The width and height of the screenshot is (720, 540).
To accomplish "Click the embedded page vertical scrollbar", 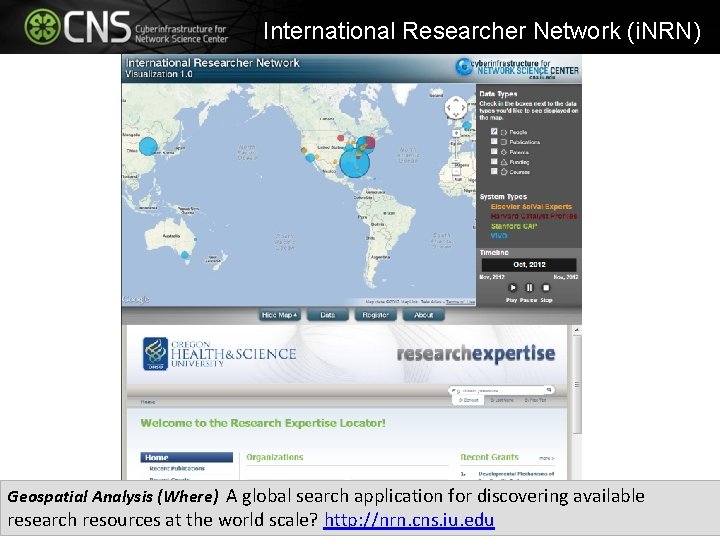I will point(577,384).
